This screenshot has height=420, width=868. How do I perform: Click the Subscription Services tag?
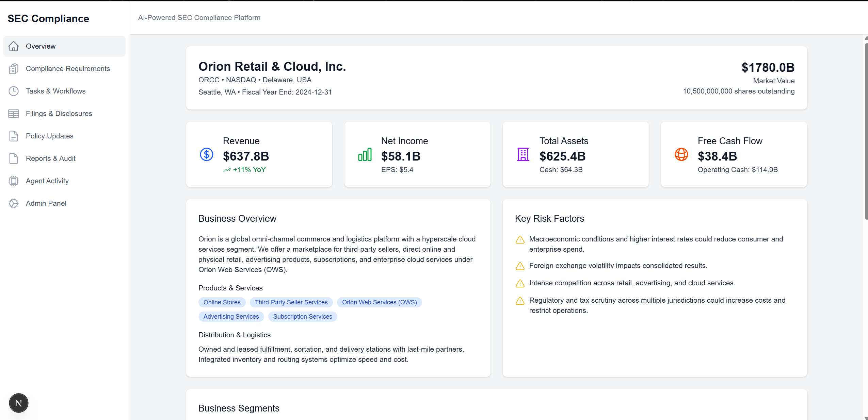click(x=302, y=317)
